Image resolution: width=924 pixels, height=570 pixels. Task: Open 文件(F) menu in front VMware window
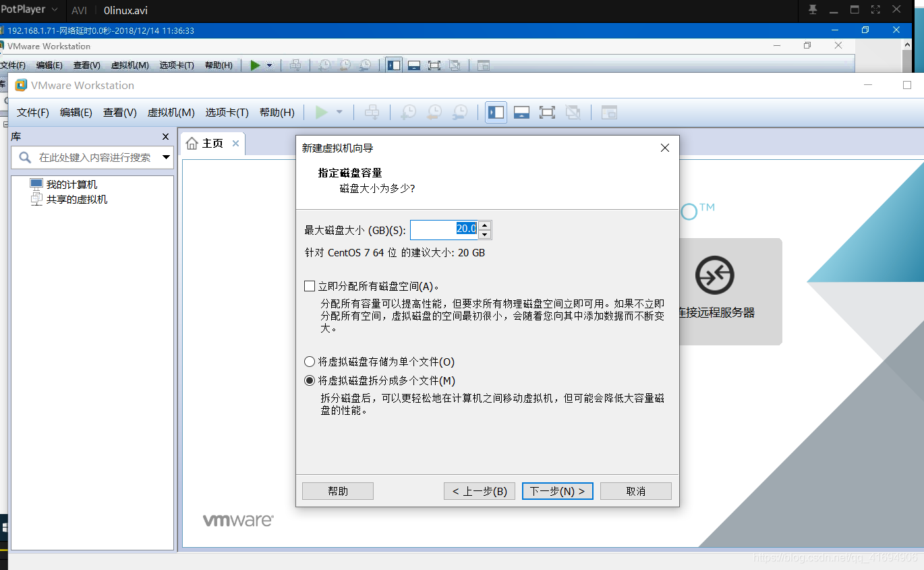(x=33, y=113)
